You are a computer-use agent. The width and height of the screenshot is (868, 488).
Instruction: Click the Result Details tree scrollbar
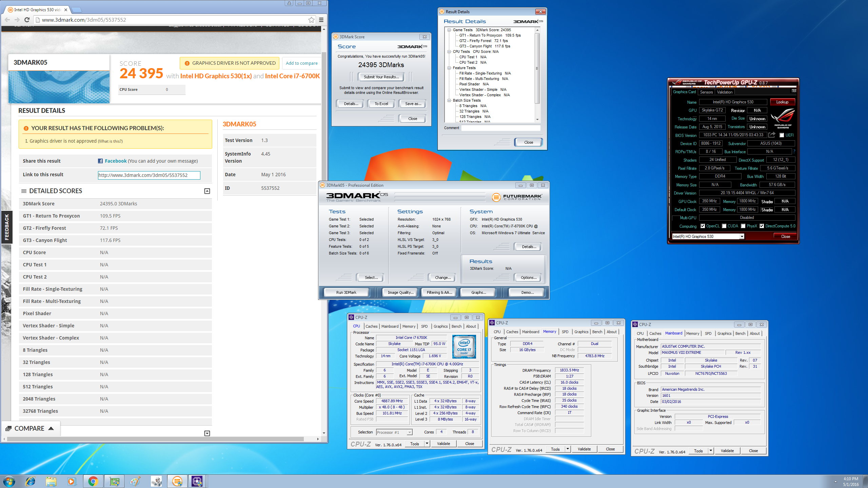pos(537,68)
